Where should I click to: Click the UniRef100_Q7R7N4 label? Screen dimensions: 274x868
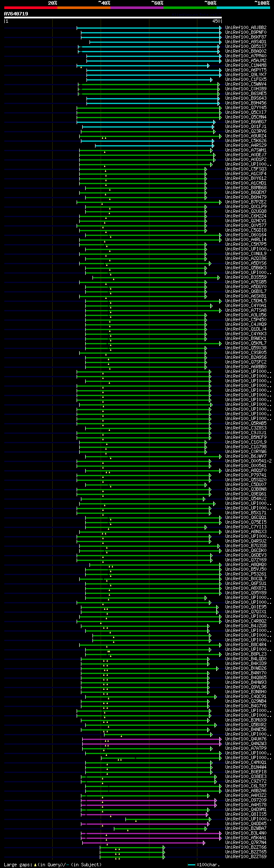tap(246, 842)
